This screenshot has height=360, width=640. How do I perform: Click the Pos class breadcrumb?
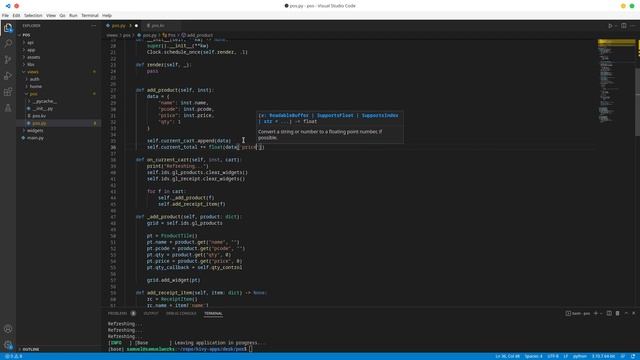coord(169,36)
